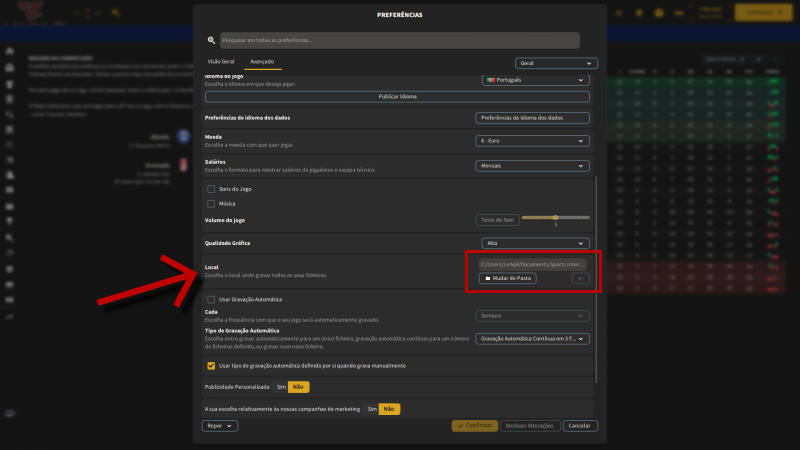800x450 pixels.
Task: Open the Geral category dropdown
Action: 556,62
